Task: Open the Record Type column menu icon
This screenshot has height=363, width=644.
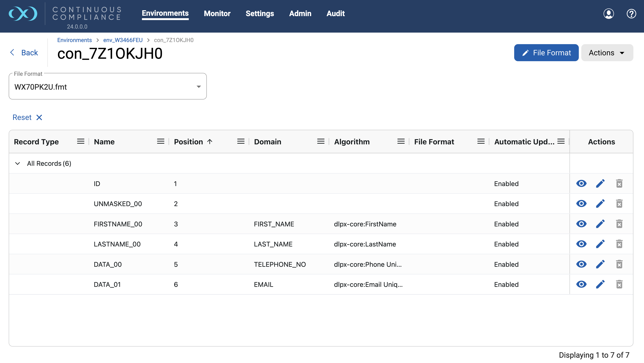Action: (x=81, y=142)
